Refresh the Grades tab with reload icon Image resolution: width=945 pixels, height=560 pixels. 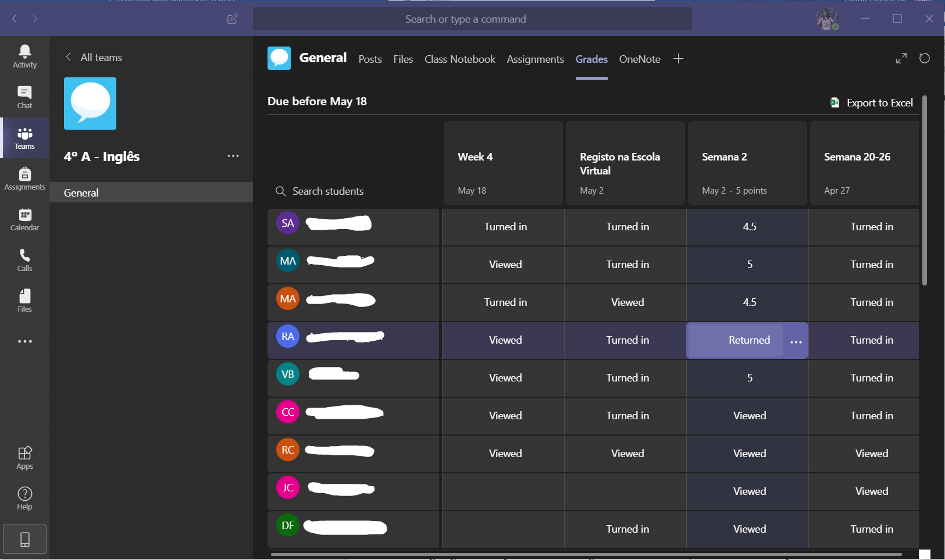tap(924, 58)
